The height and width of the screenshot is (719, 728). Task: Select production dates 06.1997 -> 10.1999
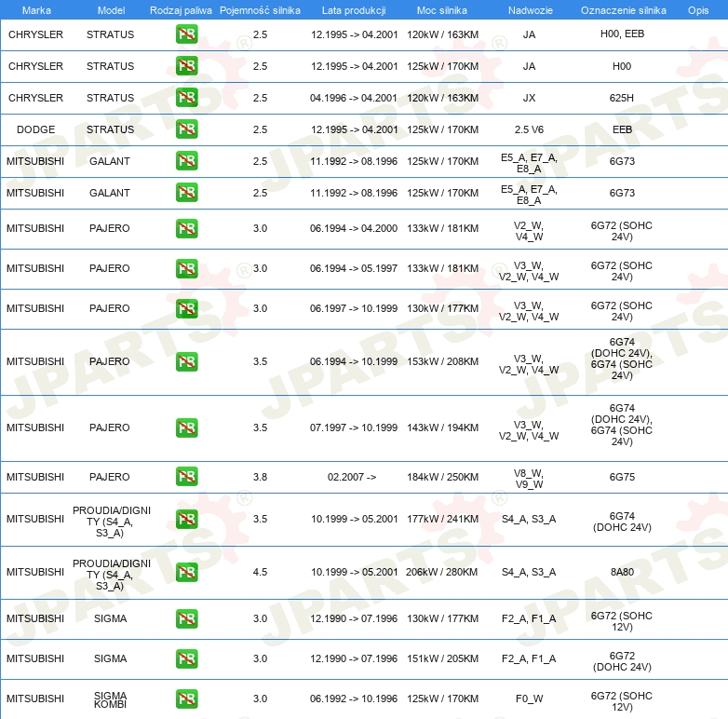354,308
